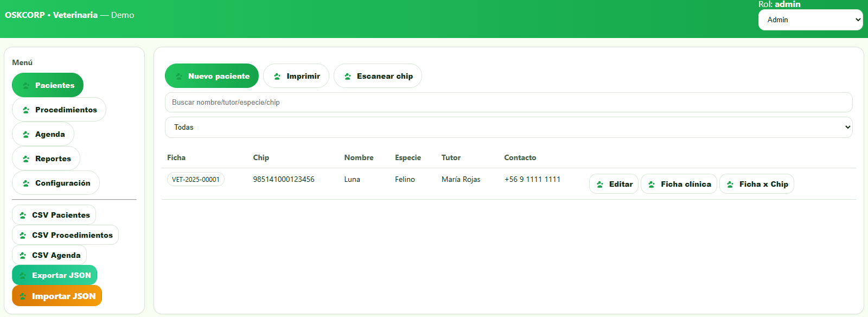Click the paw icon beside Exportar JSON

[x=23, y=276]
